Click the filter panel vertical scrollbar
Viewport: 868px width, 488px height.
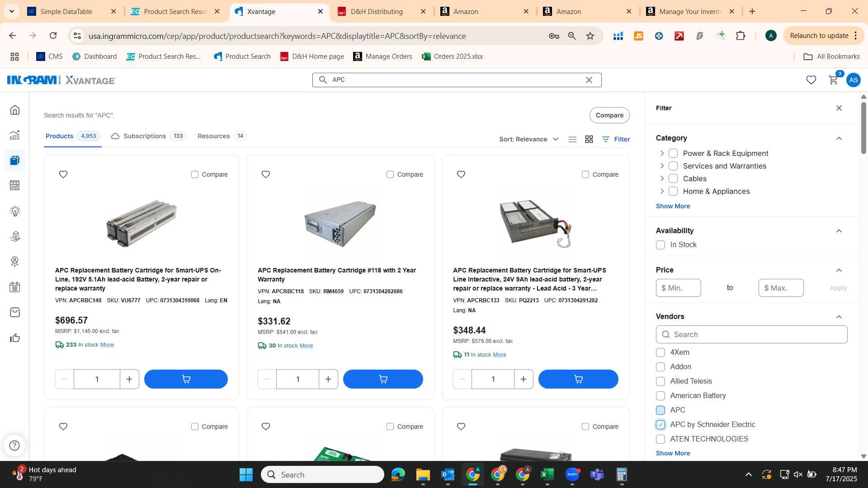pos(863,128)
